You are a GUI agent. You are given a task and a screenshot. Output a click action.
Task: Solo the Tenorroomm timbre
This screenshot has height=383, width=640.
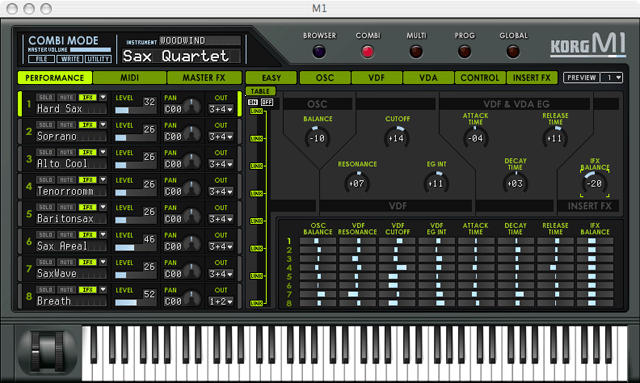45,180
